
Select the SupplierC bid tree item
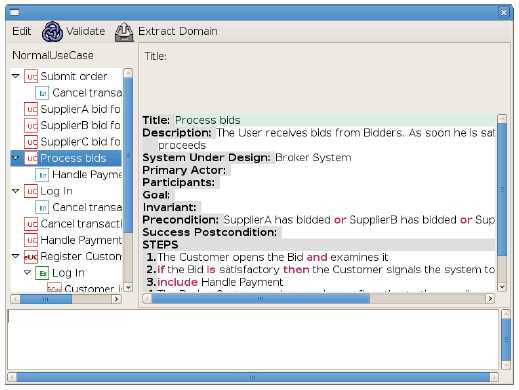point(80,142)
